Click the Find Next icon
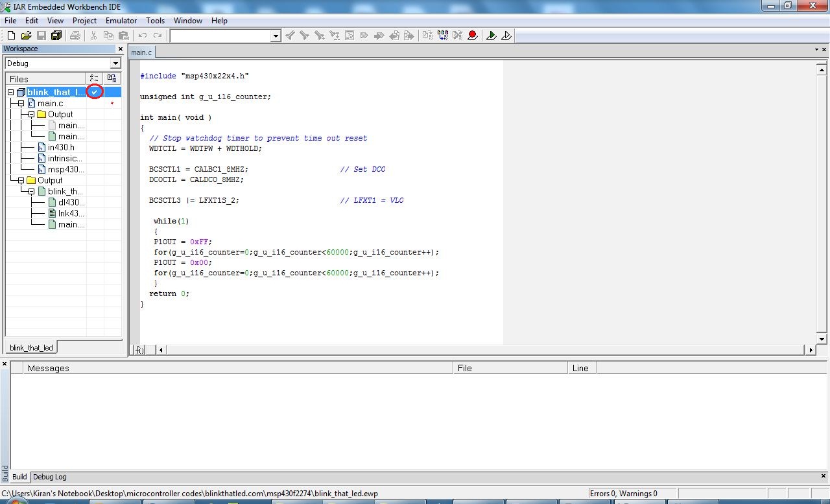This screenshot has width=830, height=504. pyautogui.click(x=305, y=36)
